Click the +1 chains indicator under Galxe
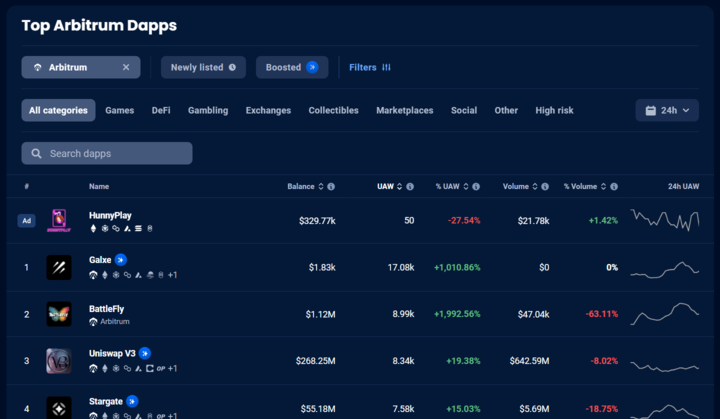Screen dimensions: 720x419 tap(172, 275)
